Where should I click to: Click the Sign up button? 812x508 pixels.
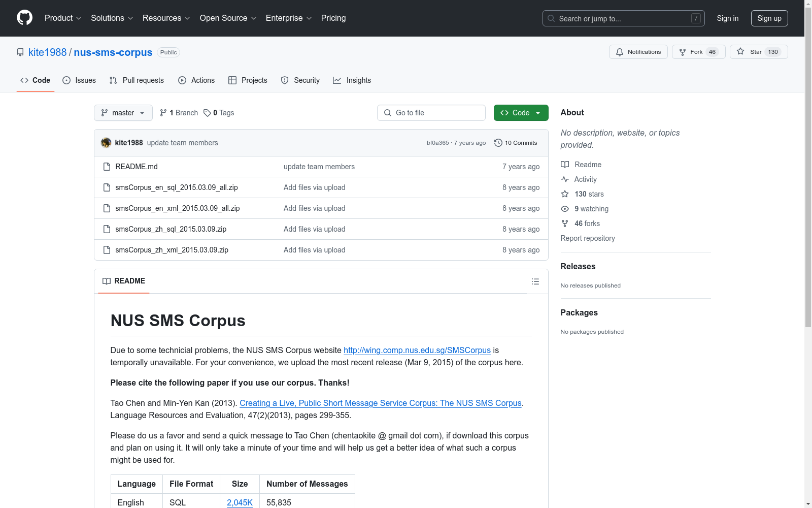[769, 18]
